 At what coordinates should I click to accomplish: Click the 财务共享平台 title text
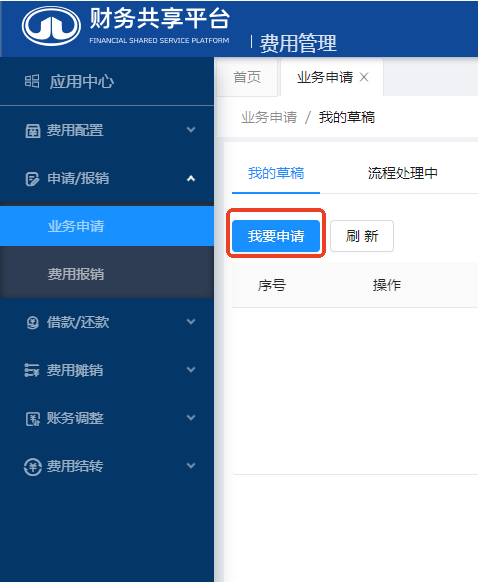pyautogui.click(x=160, y=18)
